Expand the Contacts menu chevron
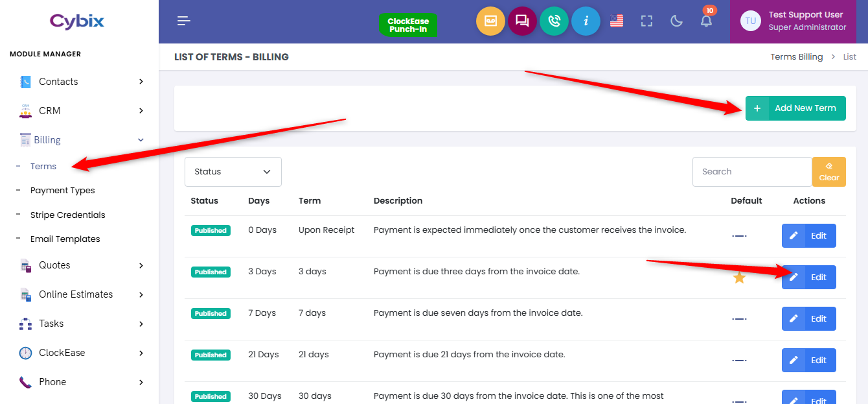Screen dimensions: 868x404 pyautogui.click(x=141, y=82)
